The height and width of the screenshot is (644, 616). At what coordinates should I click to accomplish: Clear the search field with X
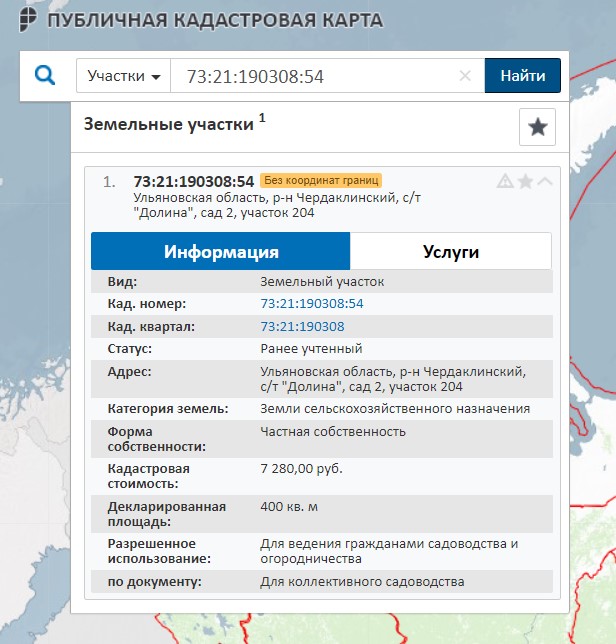click(465, 76)
